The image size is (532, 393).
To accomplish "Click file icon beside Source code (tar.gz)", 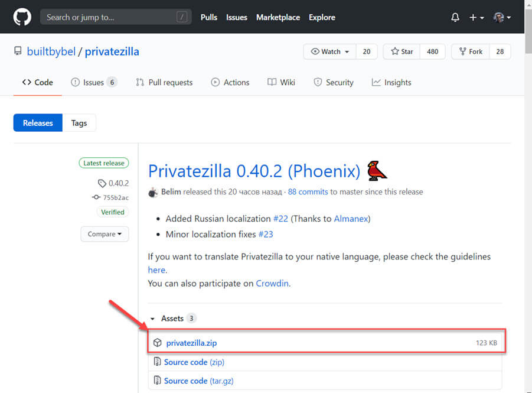I will [x=158, y=380].
